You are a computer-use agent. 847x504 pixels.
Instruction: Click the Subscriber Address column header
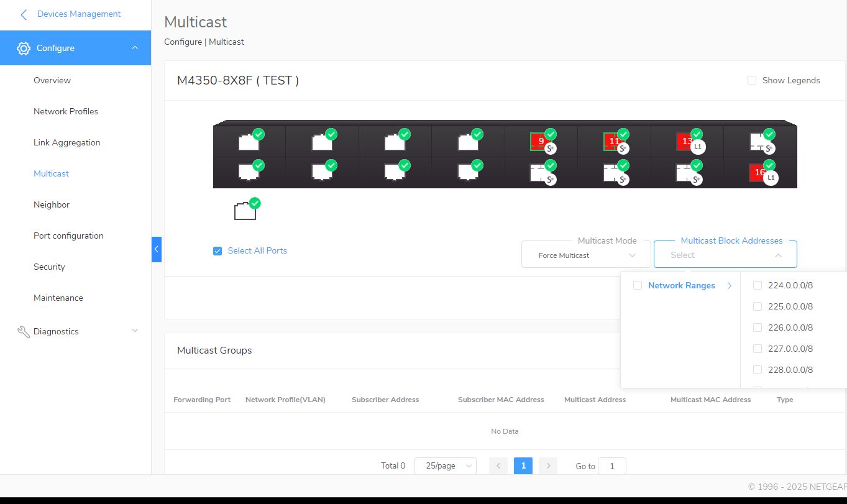pos(385,400)
